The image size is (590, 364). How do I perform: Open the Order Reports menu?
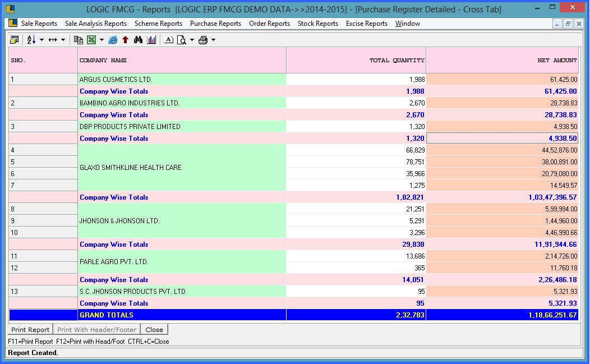coord(269,24)
